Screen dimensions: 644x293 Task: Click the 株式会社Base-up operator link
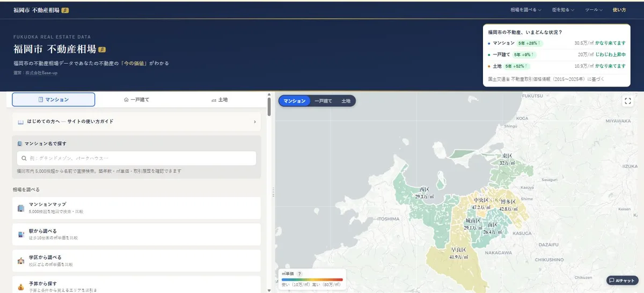tap(42, 72)
